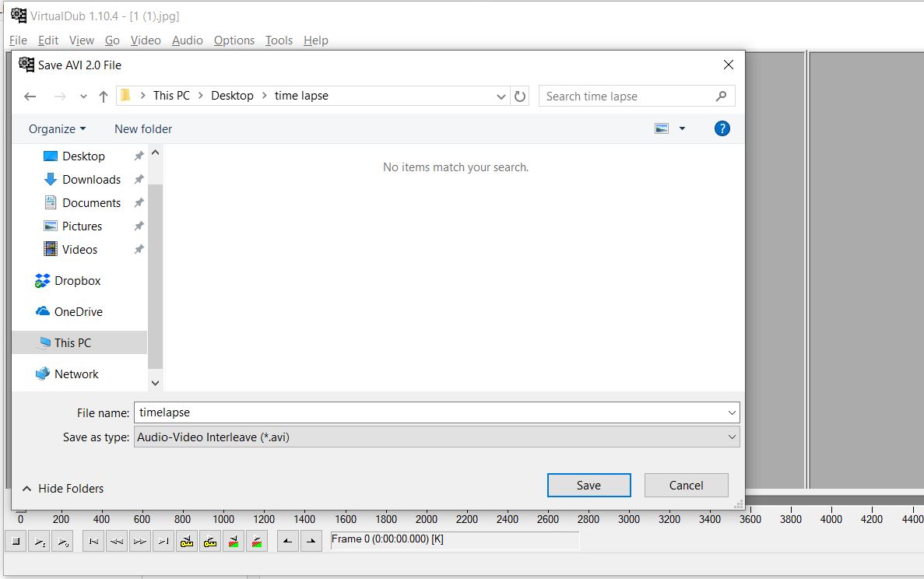Expand the address bar previous locations dropdown

click(x=501, y=96)
